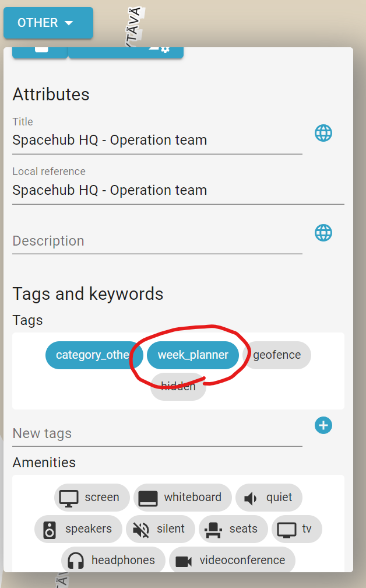The width and height of the screenshot is (366, 588).
Task: Open the Title translation globe icon
Action: [323, 133]
